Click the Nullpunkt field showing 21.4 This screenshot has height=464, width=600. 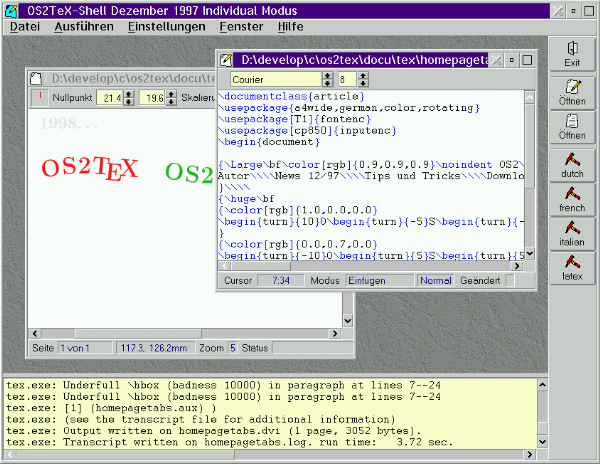pyautogui.click(x=110, y=98)
